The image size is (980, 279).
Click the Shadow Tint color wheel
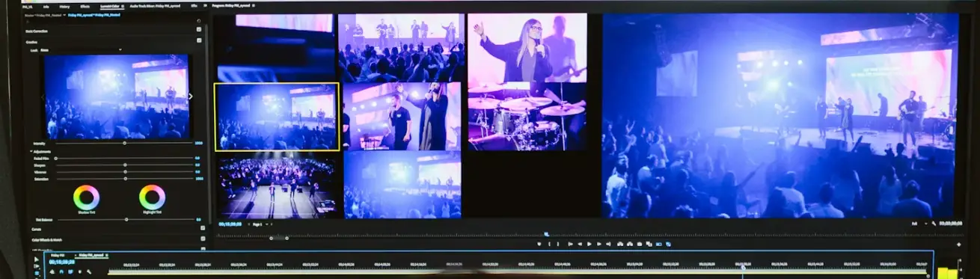86,197
